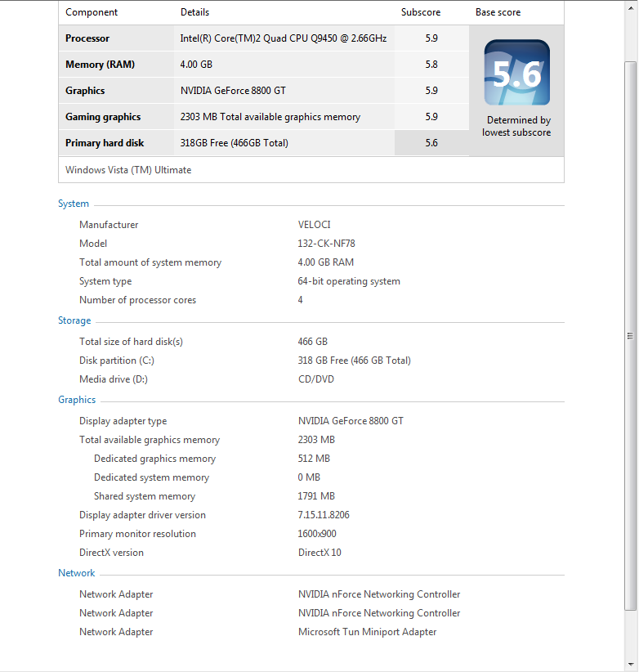
Task: Click Number of processor cores label
Action: [137, 300]
